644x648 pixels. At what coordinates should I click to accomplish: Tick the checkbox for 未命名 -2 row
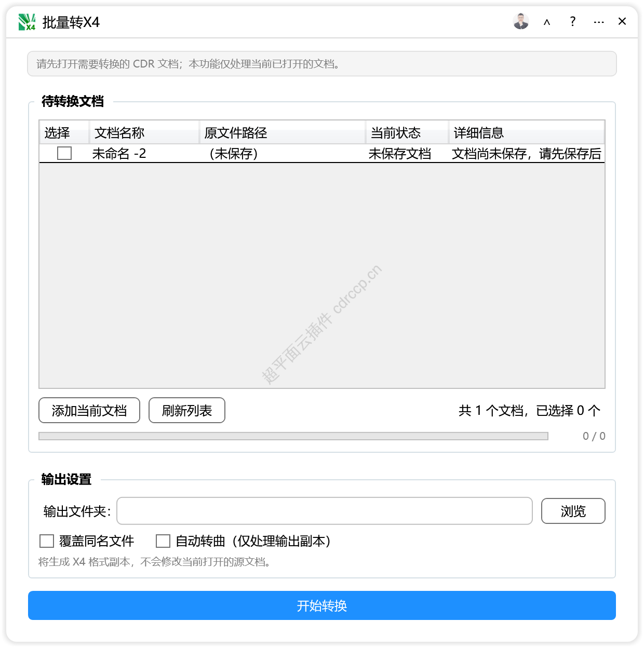(64, 153)
